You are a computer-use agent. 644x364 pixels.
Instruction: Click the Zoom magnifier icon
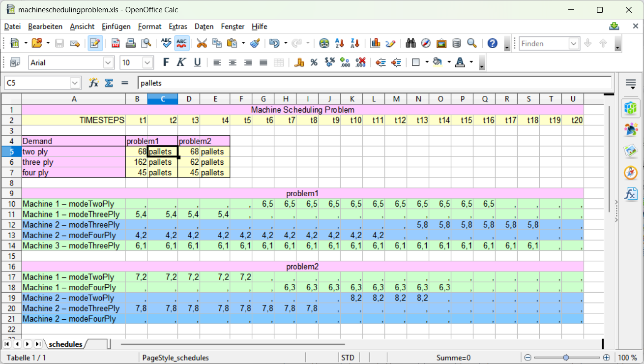click(x=472, y=43)
